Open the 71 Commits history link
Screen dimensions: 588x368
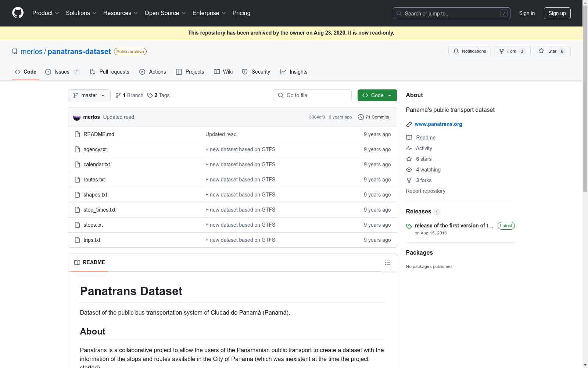point(373,117)
